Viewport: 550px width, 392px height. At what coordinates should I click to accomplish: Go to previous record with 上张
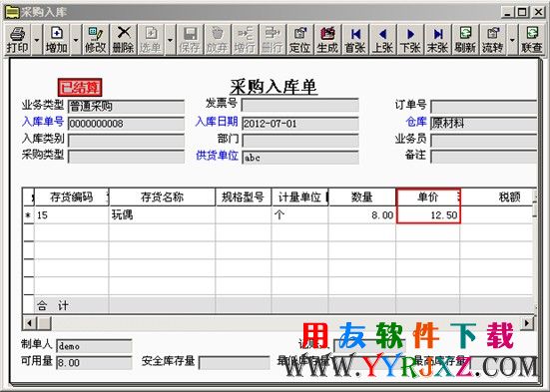coord(382,40)
